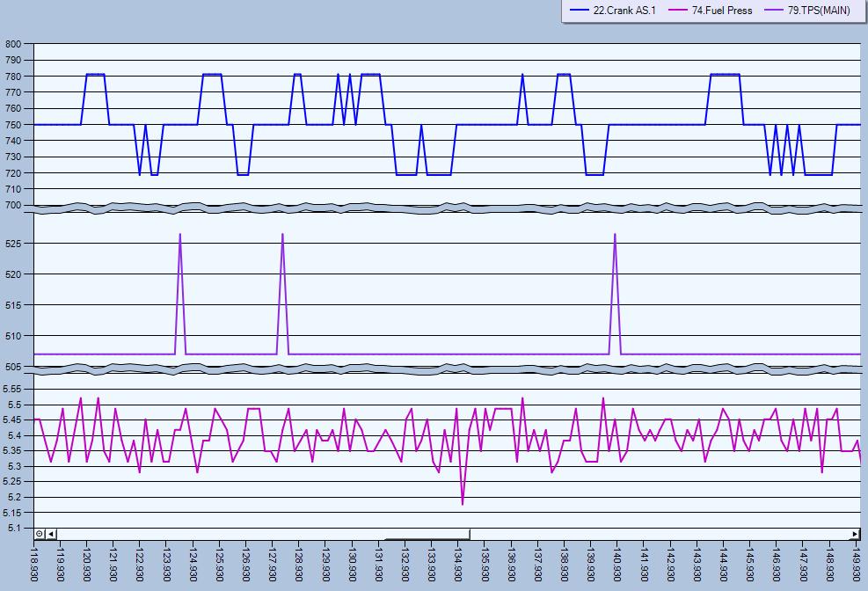Click the 525 y-axis label
868x591 pixels.
click(x=13, y=244)
